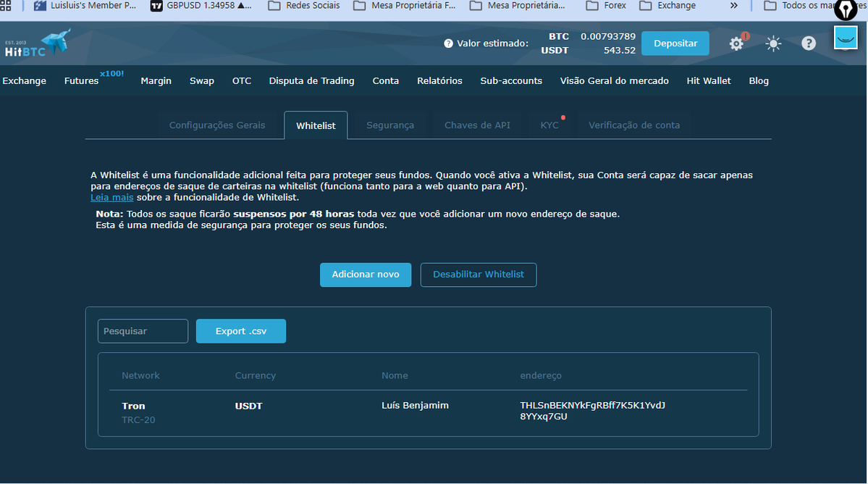
Task: Toggle the light theme sun icon
Action: pyautogui.click(x=773, y=43)
